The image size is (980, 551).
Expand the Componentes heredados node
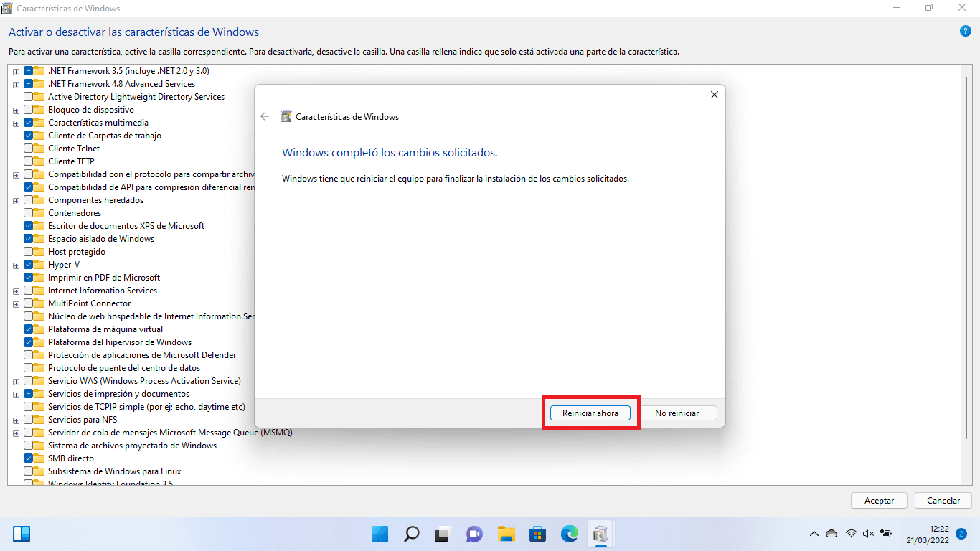click(16, 201)
